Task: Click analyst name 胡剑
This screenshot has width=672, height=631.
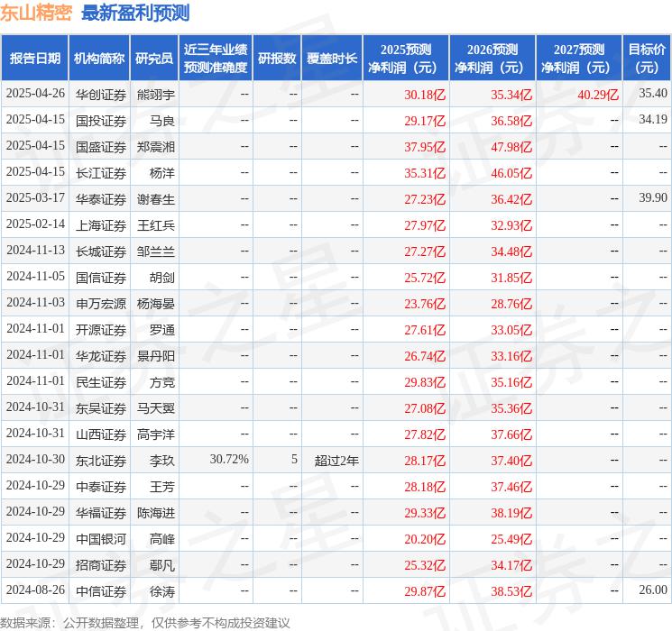Action: tap(162, 278)
